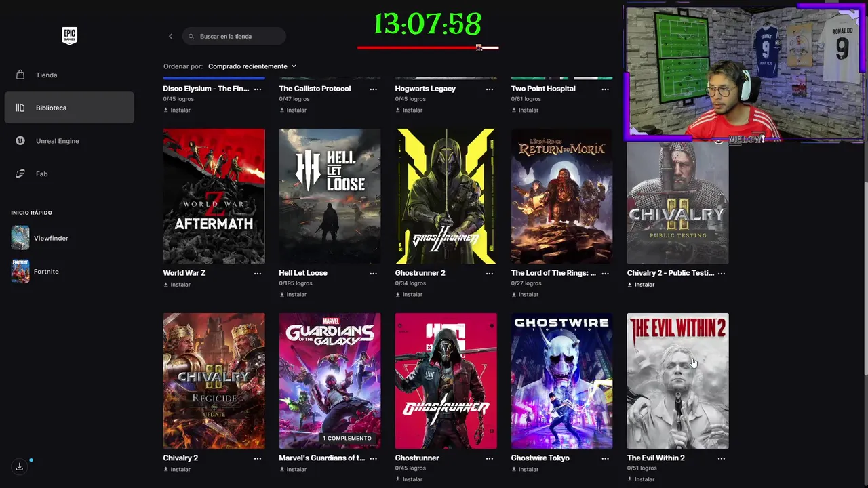Open options menu for Ghostwire Tokyo

[x=606, y=458]
